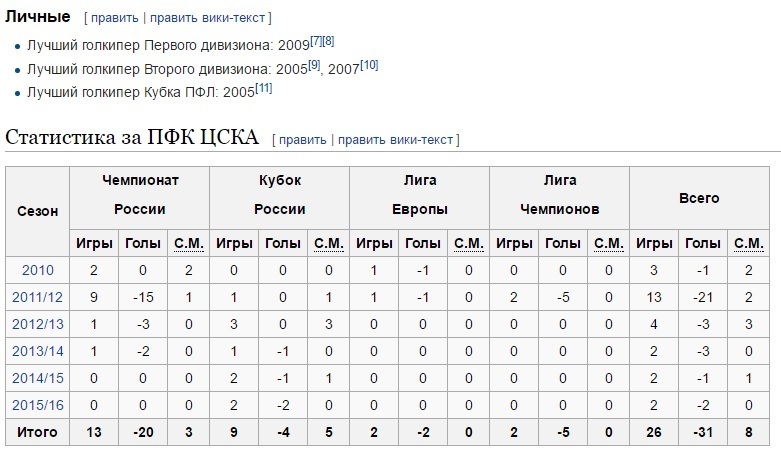Click С.М. abbreviation under Чемпионат России
The height and width of the screenshot is (454, 781).
(x=189, y=243)
